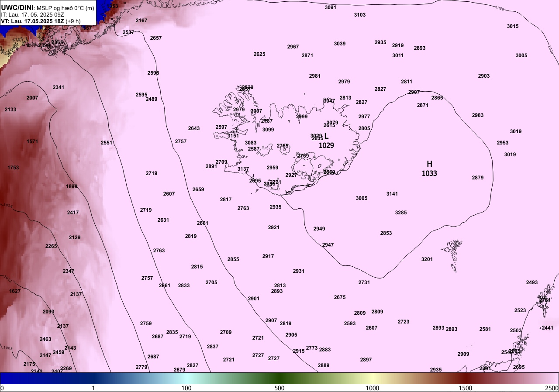The width and height of the screenshot is (559, 392).
Task: Click the height value '2919'
Action: [x=398, y=45]
